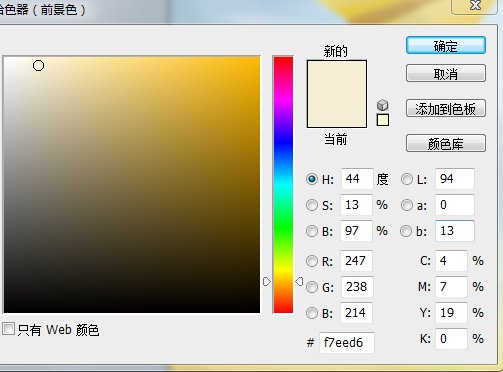The width and height of the screenshot is (503, 372).
Task: Click the brightness field showing 97
Action: (356, 231)
